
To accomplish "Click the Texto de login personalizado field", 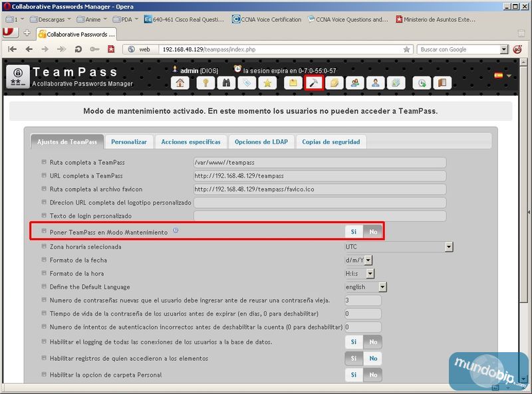I will 320,216.
